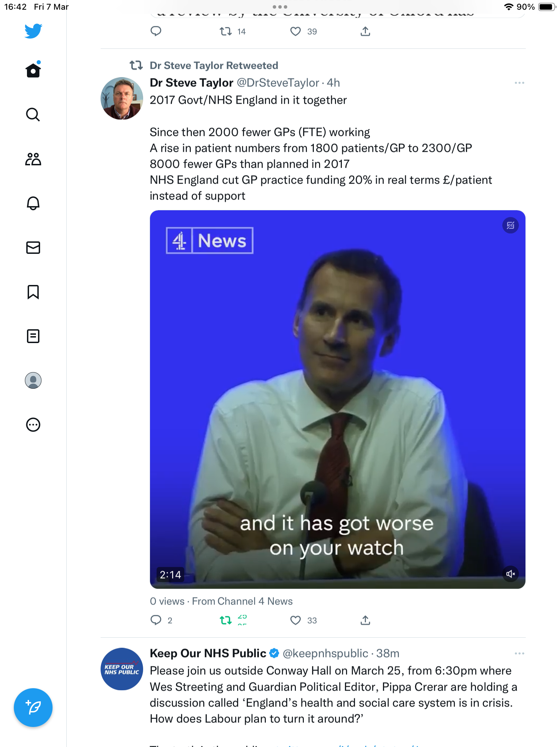This screenshot has height=747, width=560.
Task: Open more options for Keep Our NHS Public tweet
Action: click(519, 654)
